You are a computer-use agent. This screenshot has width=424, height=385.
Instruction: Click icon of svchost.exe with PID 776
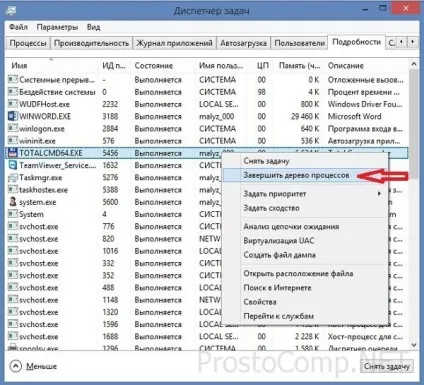(x=13, y=226)
